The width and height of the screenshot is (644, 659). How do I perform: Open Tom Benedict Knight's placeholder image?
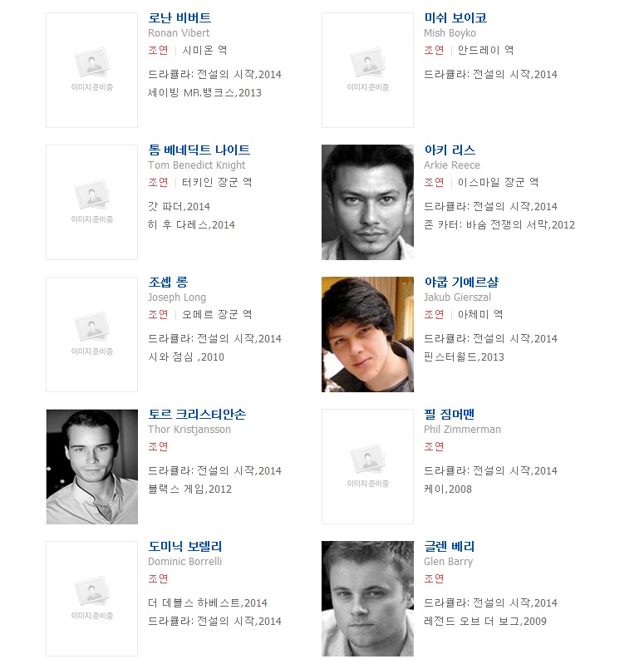(x=91, y=202)
